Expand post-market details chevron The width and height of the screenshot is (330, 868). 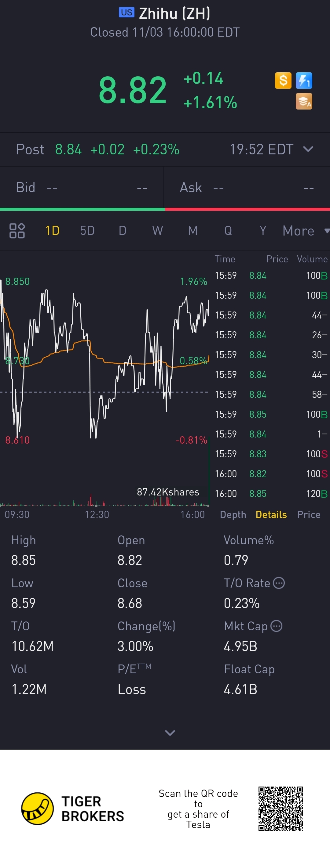[x=308, y=149]
